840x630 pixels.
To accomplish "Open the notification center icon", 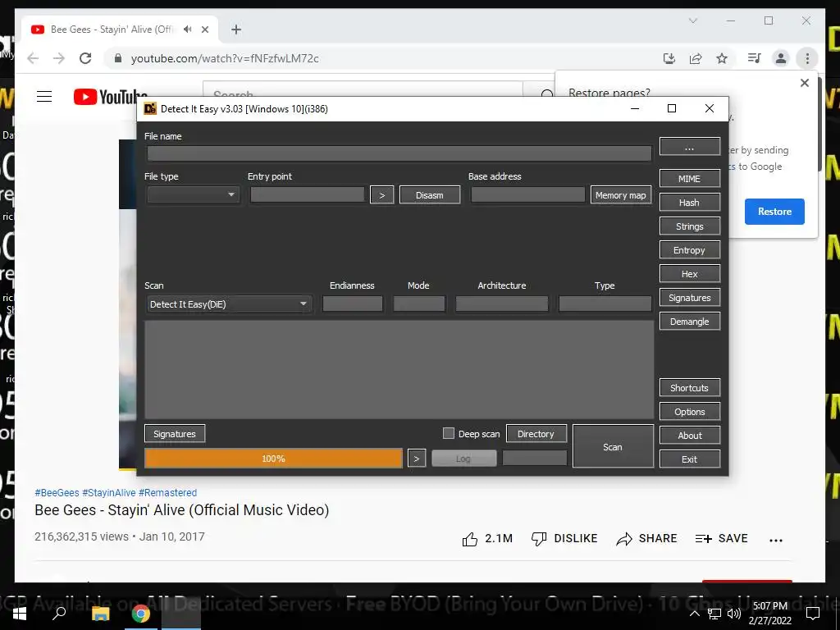I will (813, 614).
